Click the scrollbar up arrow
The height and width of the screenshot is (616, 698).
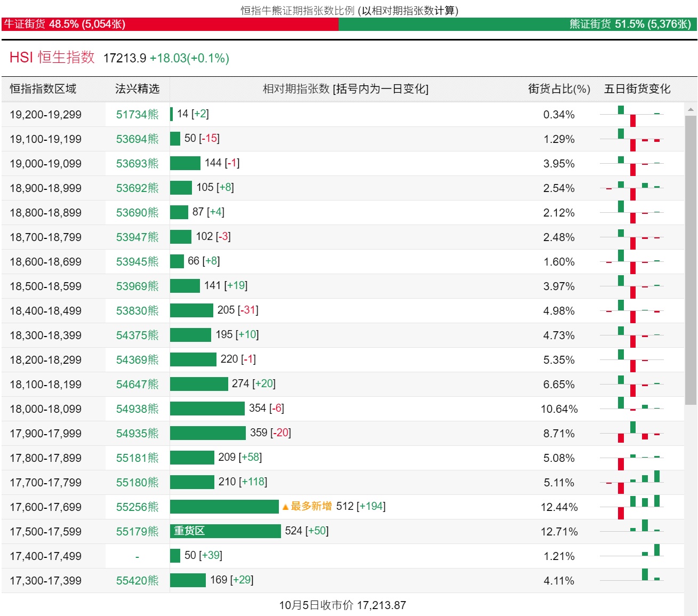click(x=691, y=109)
